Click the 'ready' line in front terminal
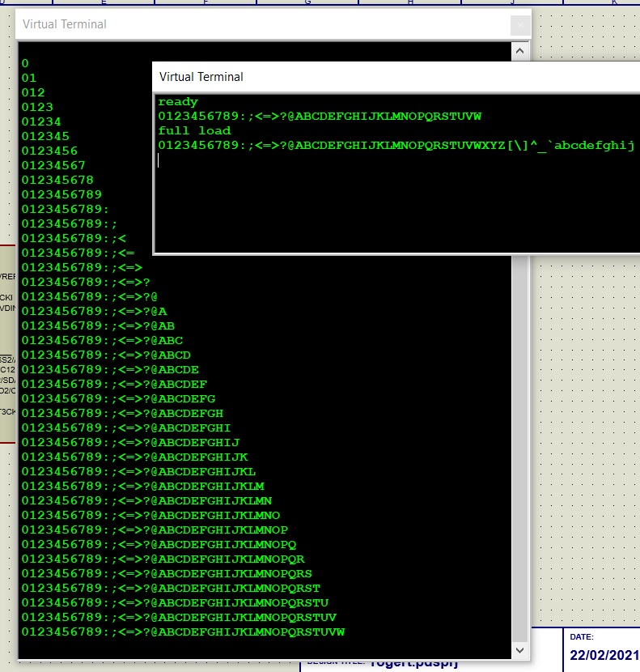640x672 pixels. coord(178,102)
